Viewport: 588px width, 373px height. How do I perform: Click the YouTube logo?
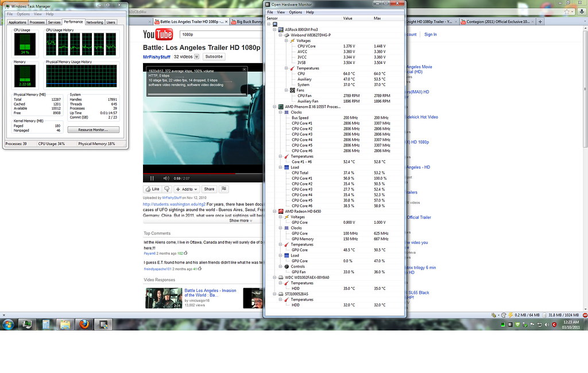(x=157, y=34)
